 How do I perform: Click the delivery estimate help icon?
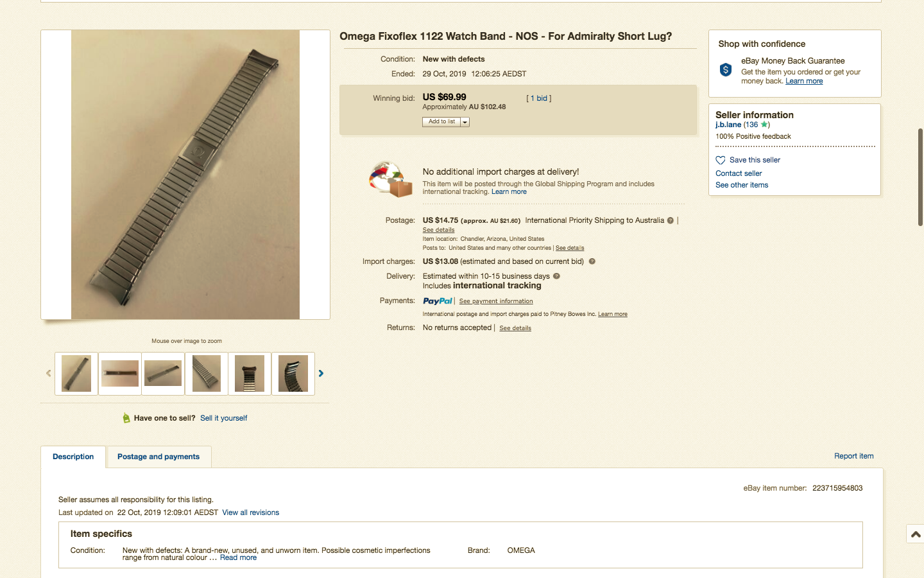pyautogui.click(x=556, y=276)
